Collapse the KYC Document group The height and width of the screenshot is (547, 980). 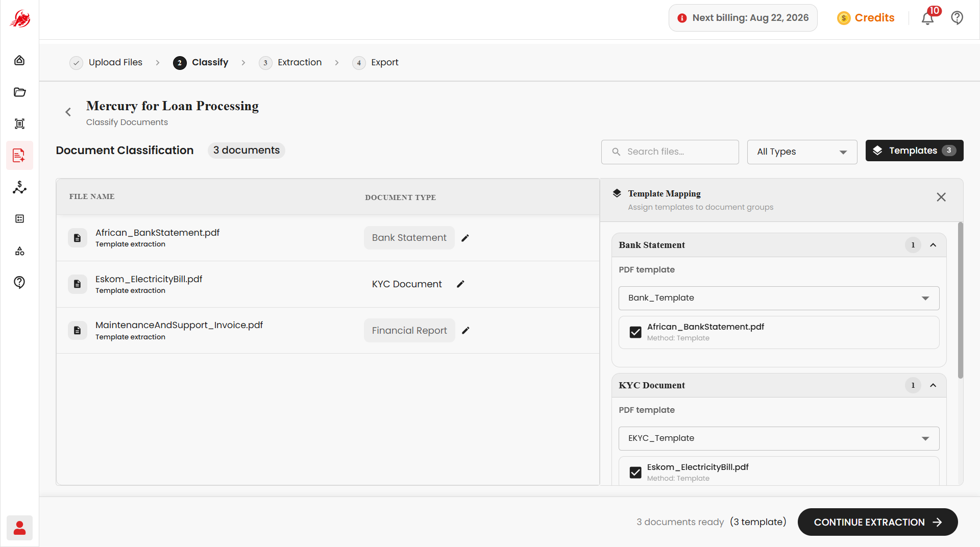click(933, 385)
